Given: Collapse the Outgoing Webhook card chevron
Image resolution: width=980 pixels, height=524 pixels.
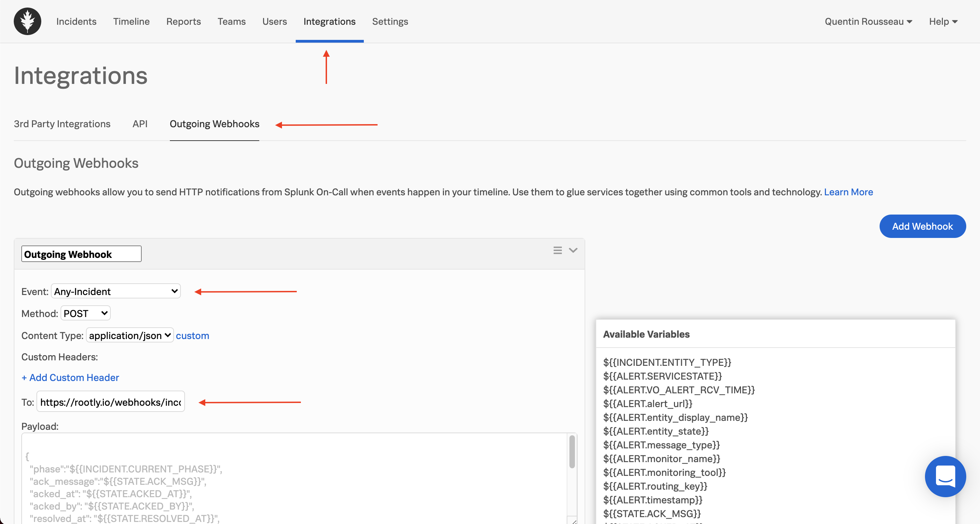Looking at the screenshot, I should pyautogui.click(x=573, y=250).
